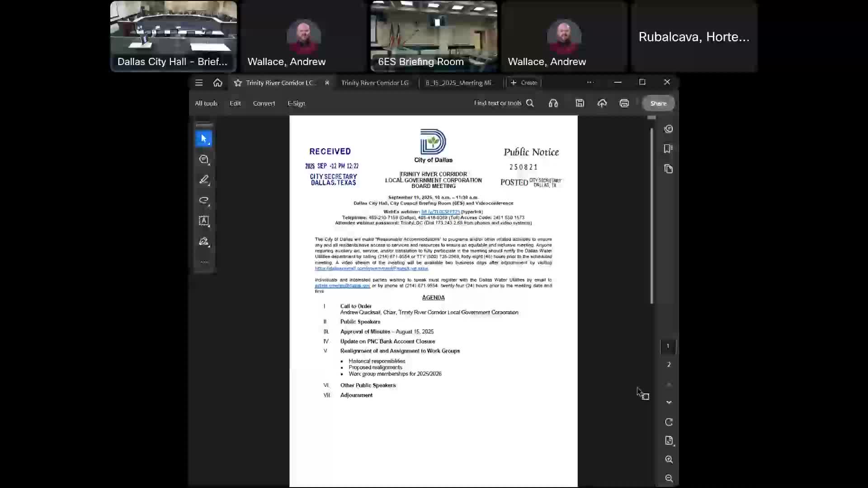Image resolution: width=868 pixels, height=488 pixels.
Task: Open the bookmarks panel icon
Action: pyautogui.click(x=668, y=149)
